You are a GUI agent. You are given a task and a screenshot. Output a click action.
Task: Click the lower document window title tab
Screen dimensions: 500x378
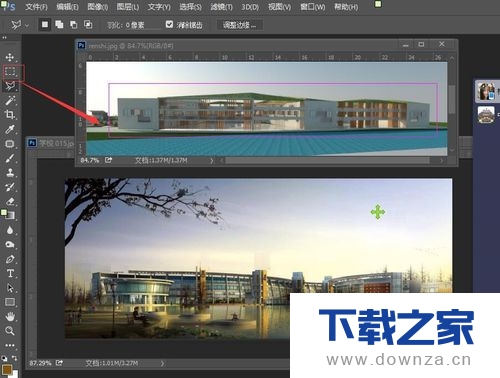tap(51, 143)
